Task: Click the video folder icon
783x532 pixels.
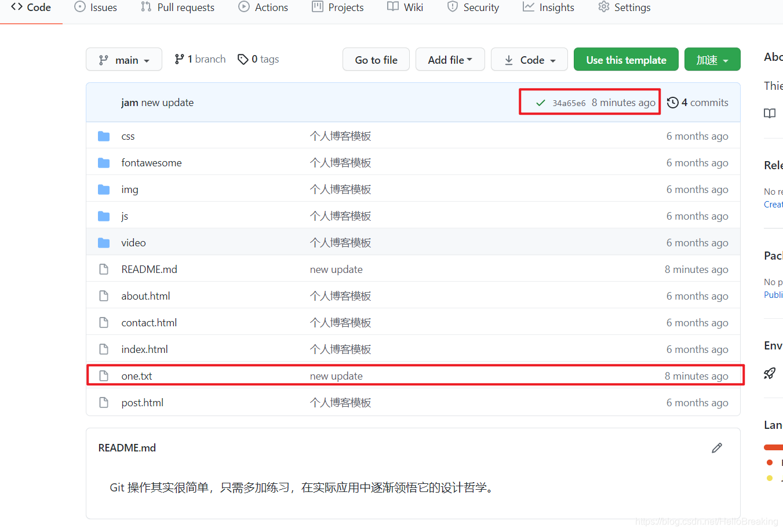Action: (104, 243)
